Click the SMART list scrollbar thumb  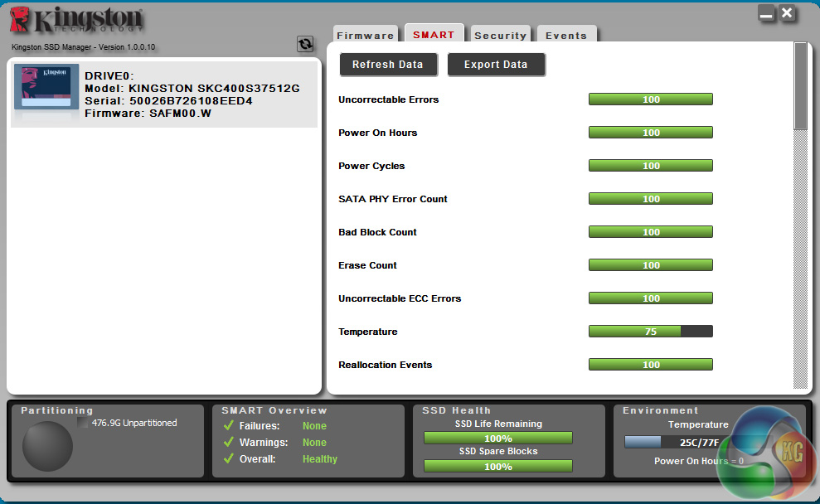[801, 86]
